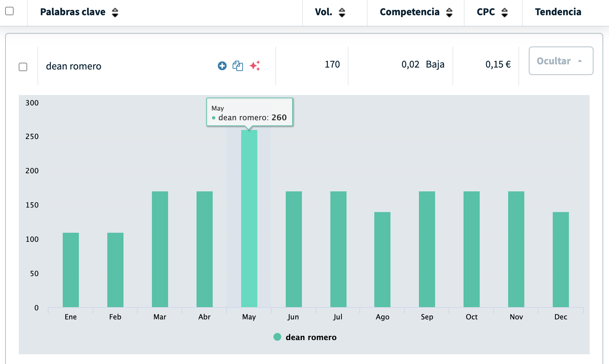Click the dean romero keyword text
The width and height of the screenshot is (609, 364).
pos(74,66)
